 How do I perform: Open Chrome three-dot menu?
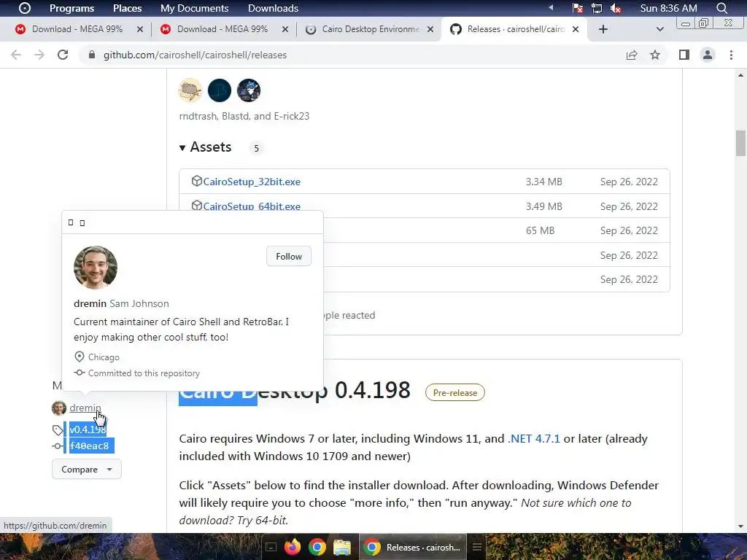[x=731, y=55]
